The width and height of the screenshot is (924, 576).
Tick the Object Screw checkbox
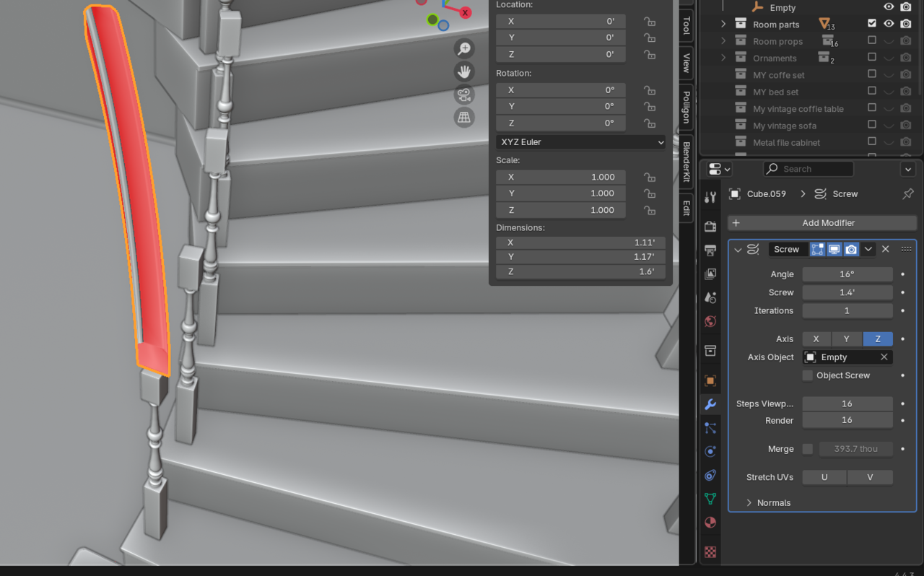(x=808, y=375)
